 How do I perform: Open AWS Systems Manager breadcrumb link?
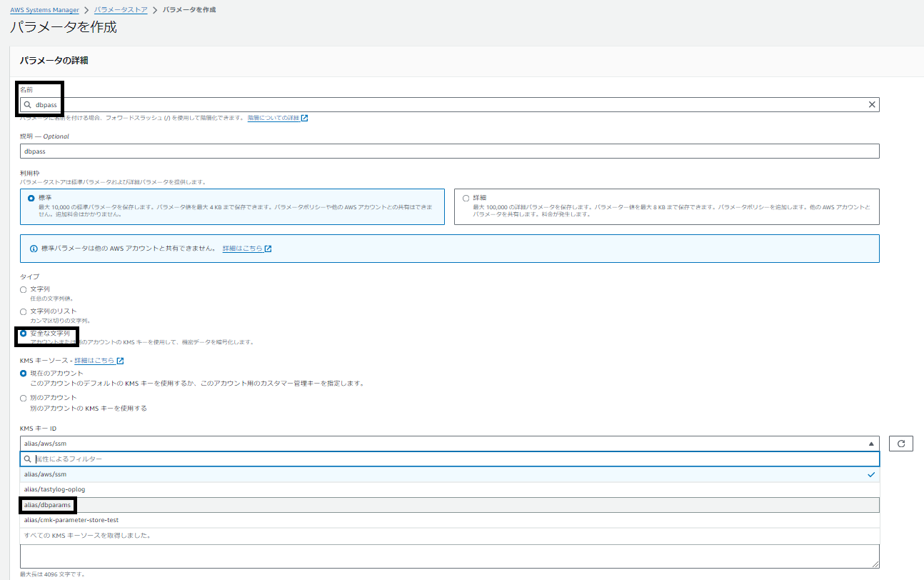point(45,10)
